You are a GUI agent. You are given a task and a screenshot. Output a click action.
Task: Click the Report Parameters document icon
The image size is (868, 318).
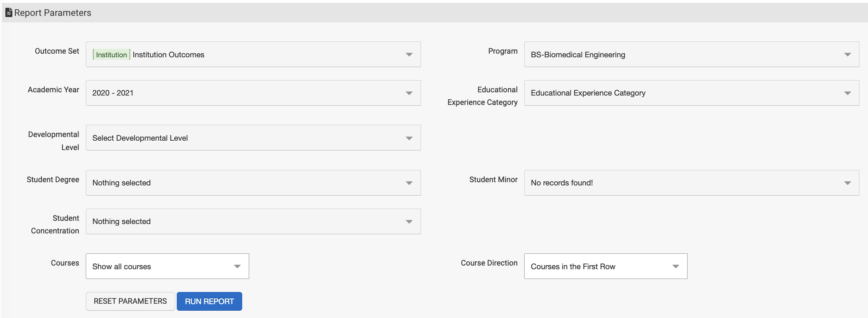pyautogui.click(x=9, y=13)
